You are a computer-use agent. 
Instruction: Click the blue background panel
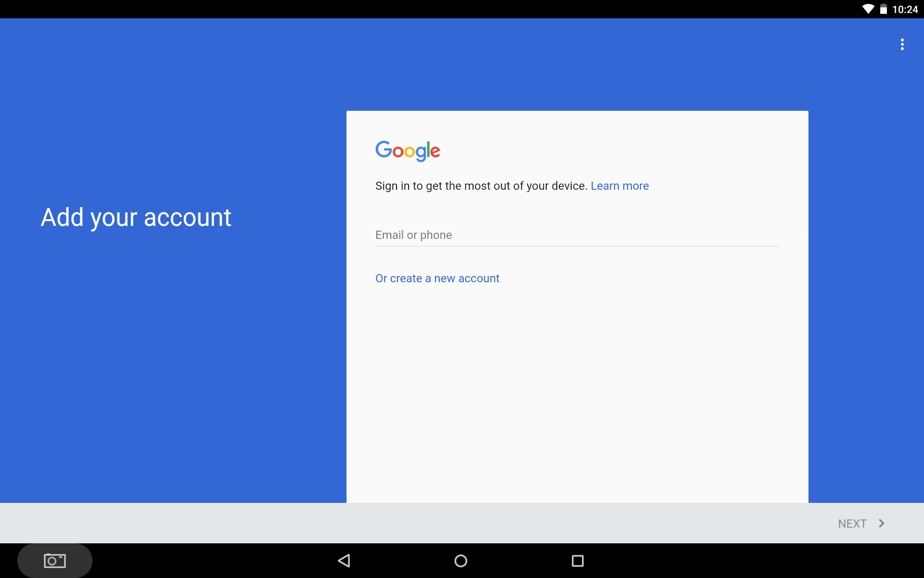[173, 361]
